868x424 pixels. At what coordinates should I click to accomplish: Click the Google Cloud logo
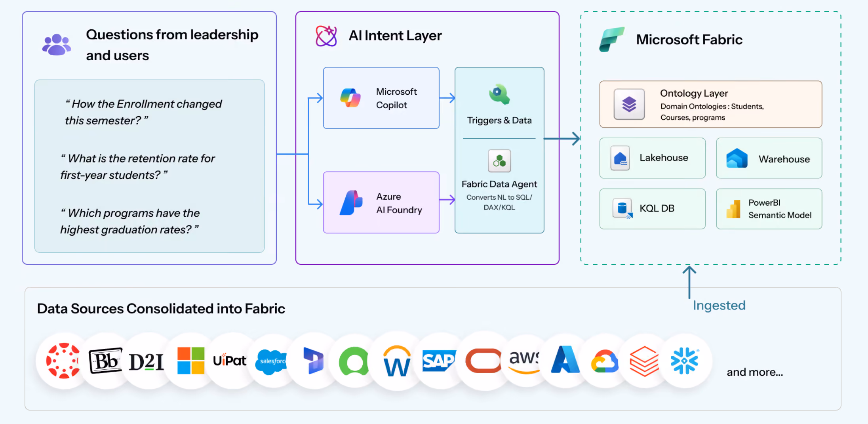605,361
